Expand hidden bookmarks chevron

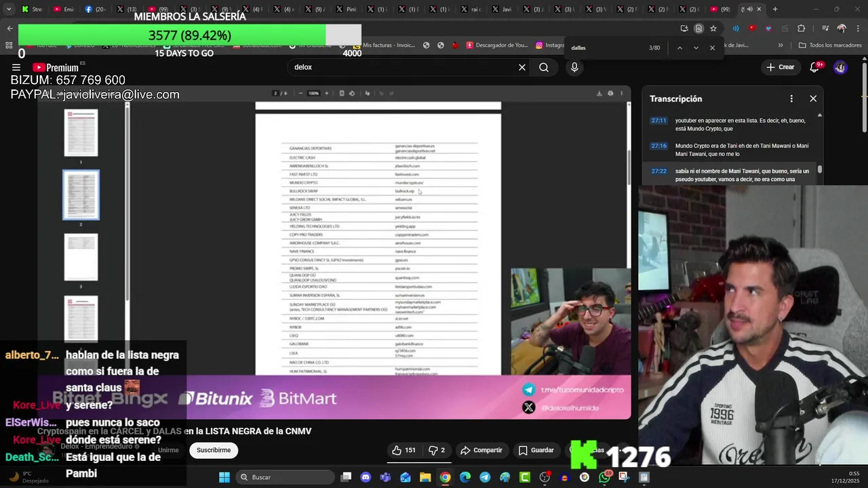(x=781, y=45)
